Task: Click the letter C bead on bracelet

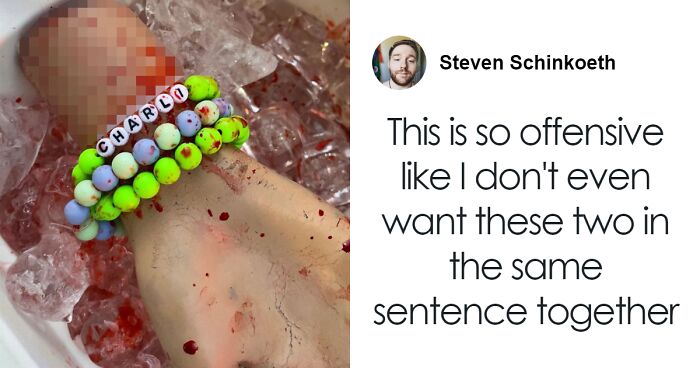Action: [x=105, y=147]
